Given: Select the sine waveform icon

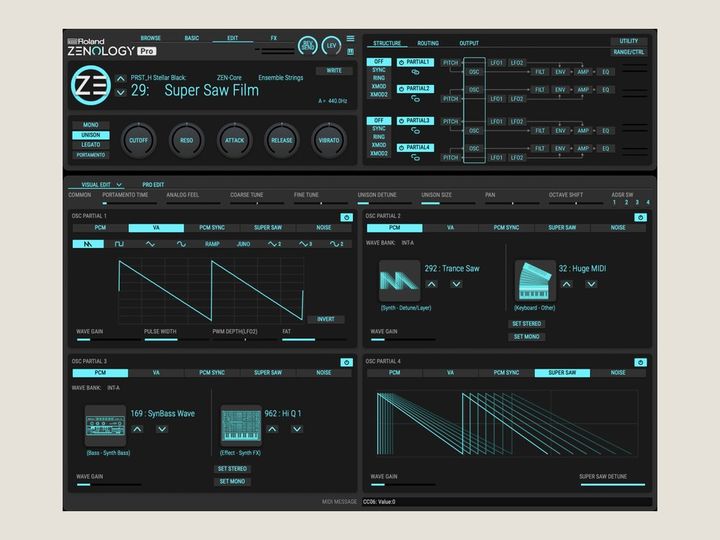Looking at the screenshot, I should point(181,244).
